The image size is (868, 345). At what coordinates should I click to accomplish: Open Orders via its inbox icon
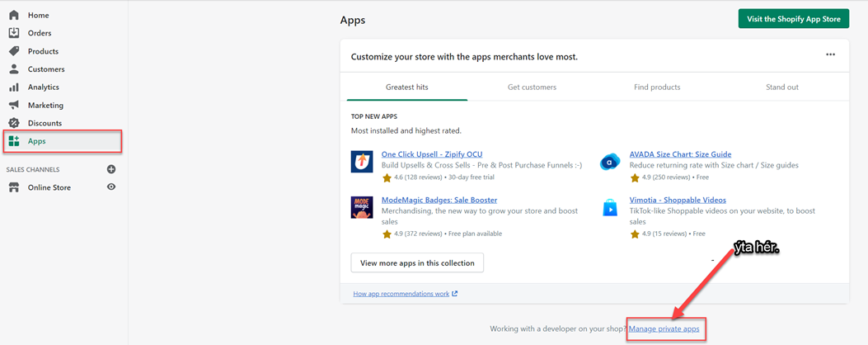14,33
